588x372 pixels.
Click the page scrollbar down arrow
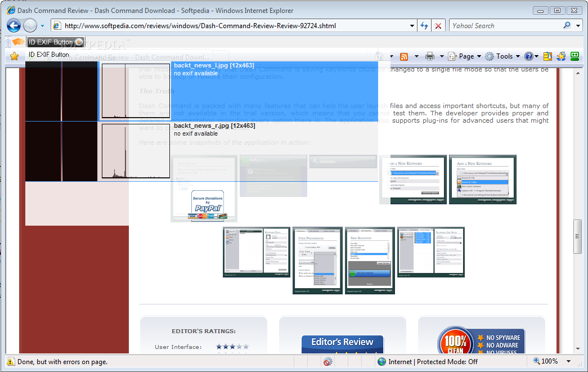(577, 348)
